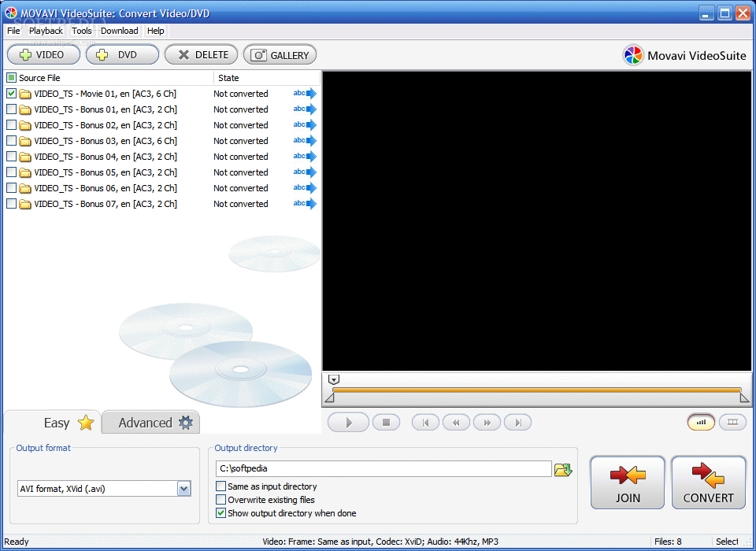Enable Overwrite existing files
This screenshot has height=551, width=756.
pyautogui.click(x=220, y=499)
